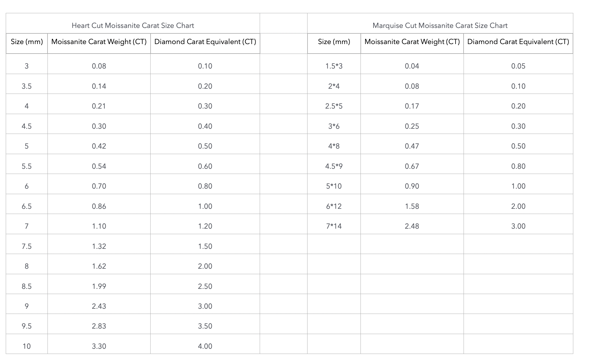This screenshot has width=594, height=364.
Task: Select the Heart chart "Size (mm)" header
Action: [x=27, y=42]
